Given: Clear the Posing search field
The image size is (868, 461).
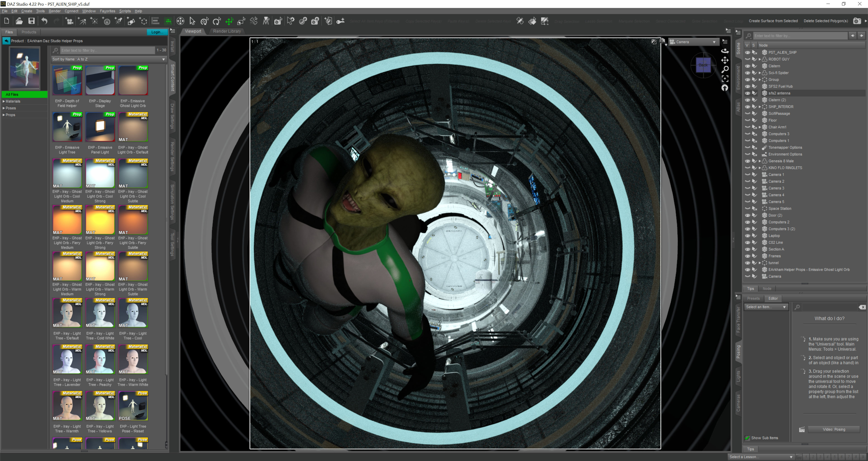Looking at the screenshot, I should [862, 307].
